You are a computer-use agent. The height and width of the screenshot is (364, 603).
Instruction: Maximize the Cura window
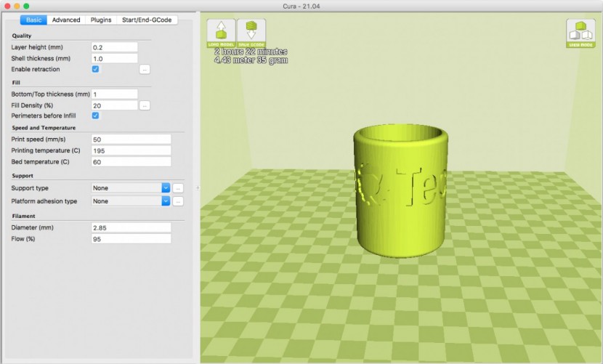point(26,6)
